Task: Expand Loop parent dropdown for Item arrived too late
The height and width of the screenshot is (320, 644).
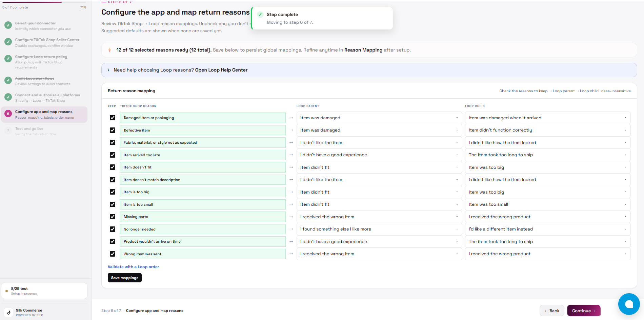Action: point(379,155)
